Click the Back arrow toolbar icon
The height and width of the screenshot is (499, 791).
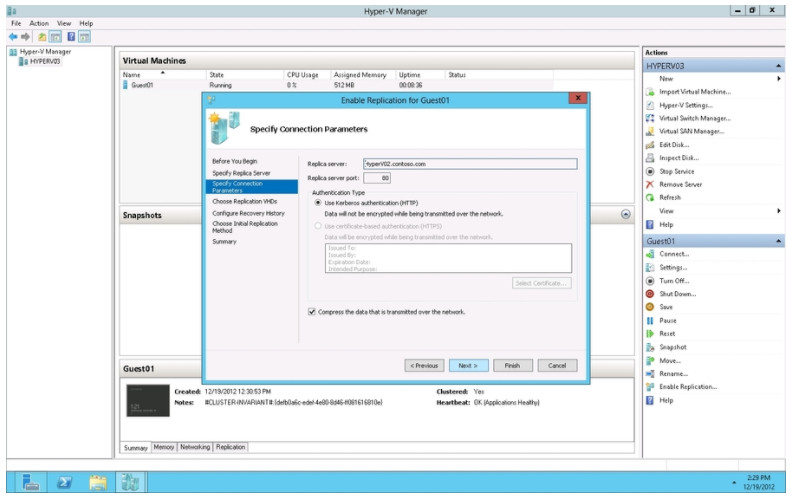(13, 37)
